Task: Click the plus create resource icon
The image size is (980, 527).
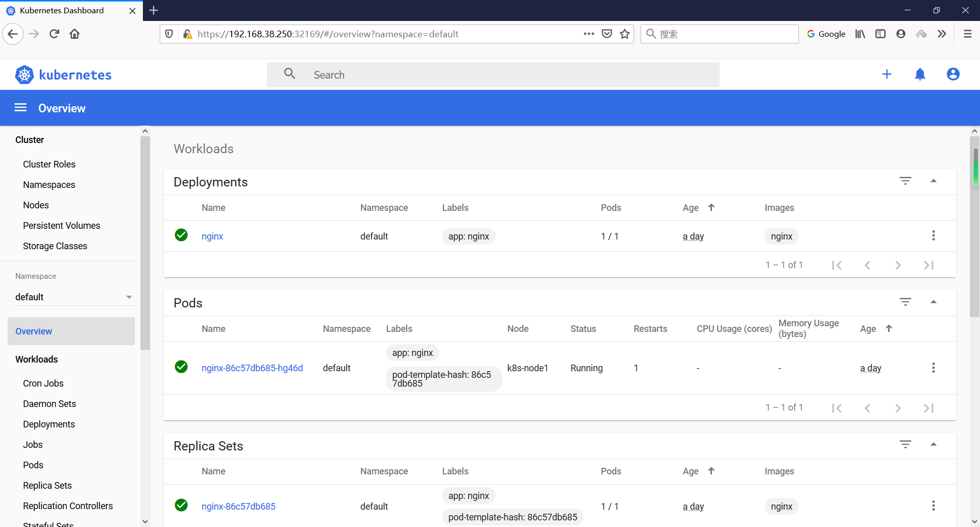Action: (887, 75)
